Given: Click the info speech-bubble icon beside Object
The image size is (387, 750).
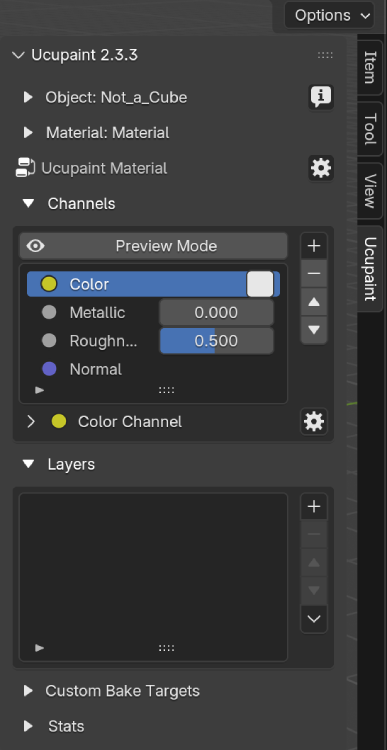Looking at the screenshot, I should tap(321, 98).
